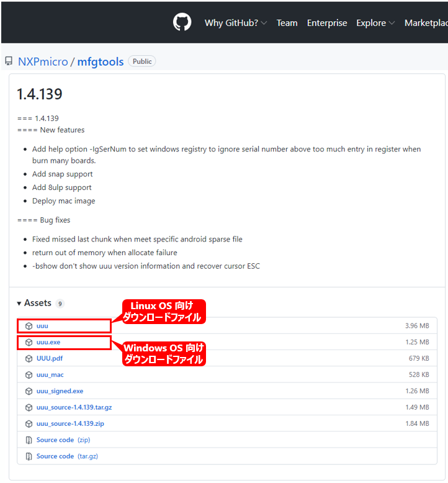This screenshot has width=448, height=483.
Task: Open the Why GitHub? dropdown menu
Action: pyautogui.click(x=235, y=23)
